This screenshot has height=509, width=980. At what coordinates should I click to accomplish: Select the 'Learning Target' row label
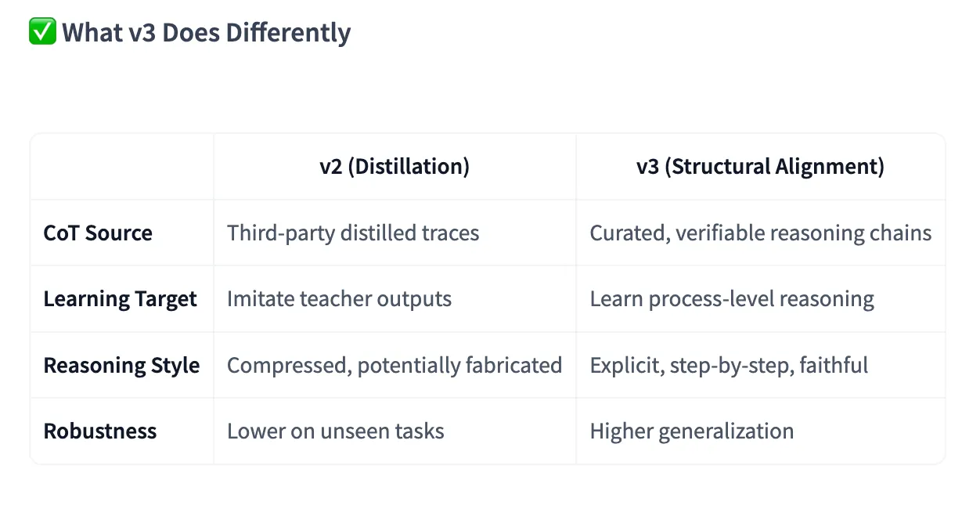click(x=121, y=299)
